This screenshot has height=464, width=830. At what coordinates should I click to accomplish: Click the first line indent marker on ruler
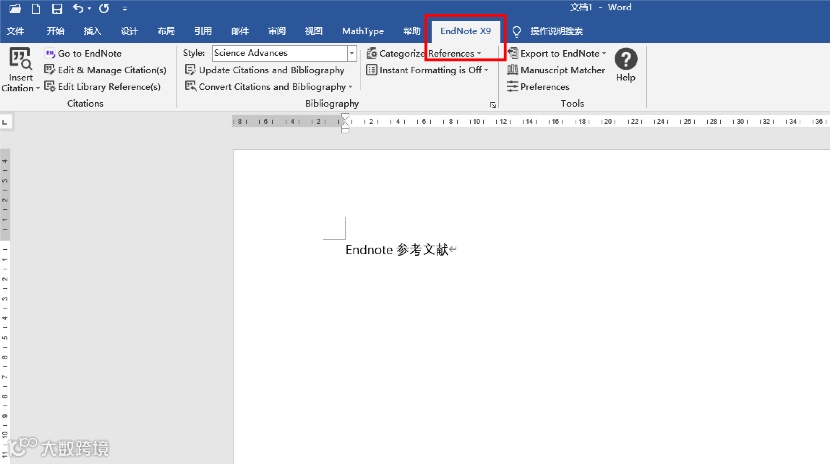[x=345, y=117]
